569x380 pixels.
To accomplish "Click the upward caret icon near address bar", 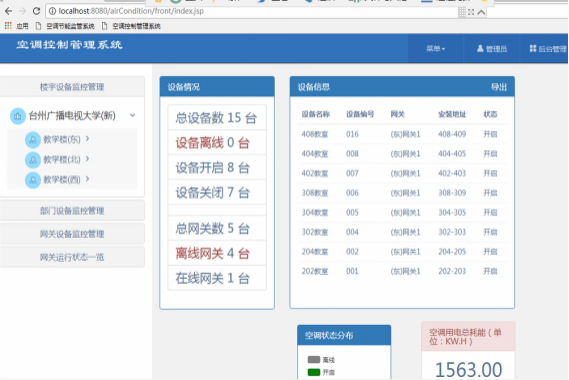I will (481, 12).
